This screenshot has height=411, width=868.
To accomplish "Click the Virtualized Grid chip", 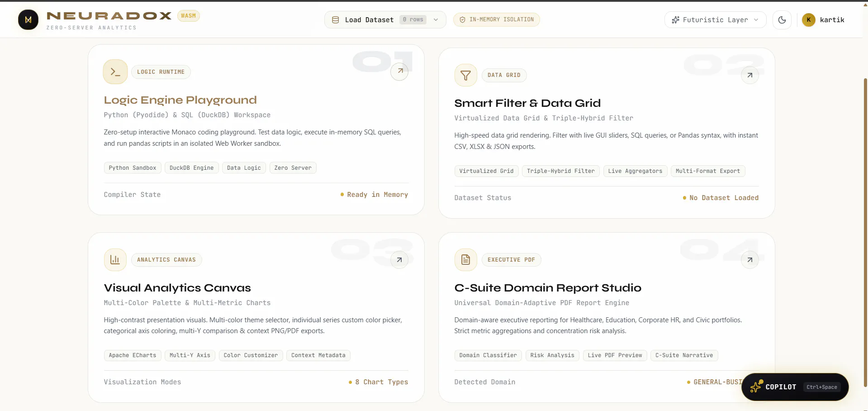I will (486, 171).
